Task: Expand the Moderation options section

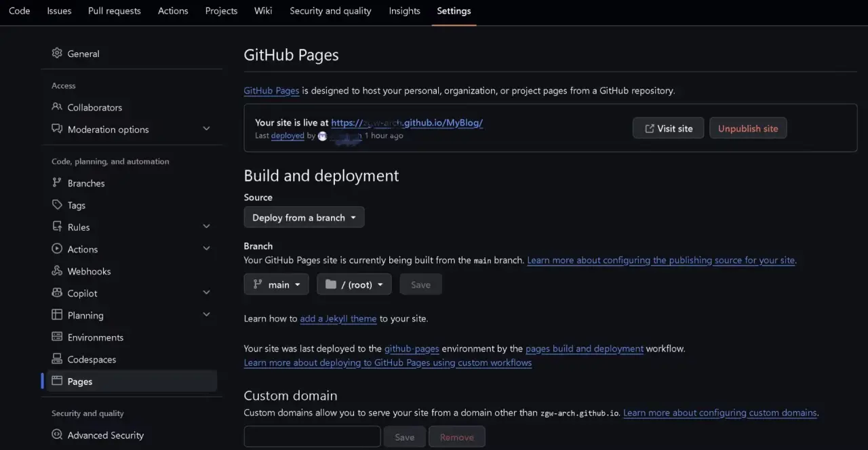Action: click(x=207, y=129)
